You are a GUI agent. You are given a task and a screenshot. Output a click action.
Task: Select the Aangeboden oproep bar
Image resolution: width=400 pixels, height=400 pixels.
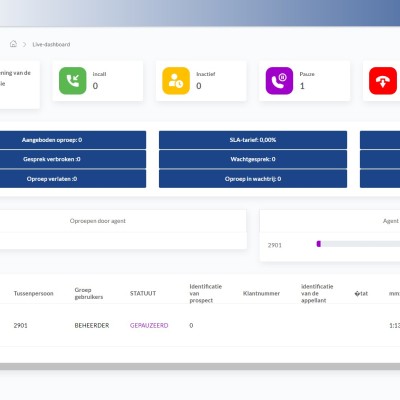[x=73, y=140]
